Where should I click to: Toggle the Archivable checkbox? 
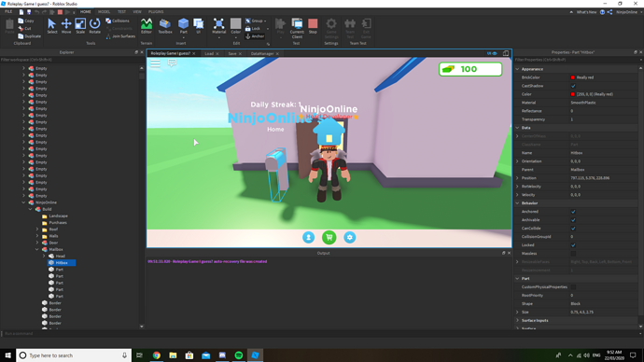point(573,220)
